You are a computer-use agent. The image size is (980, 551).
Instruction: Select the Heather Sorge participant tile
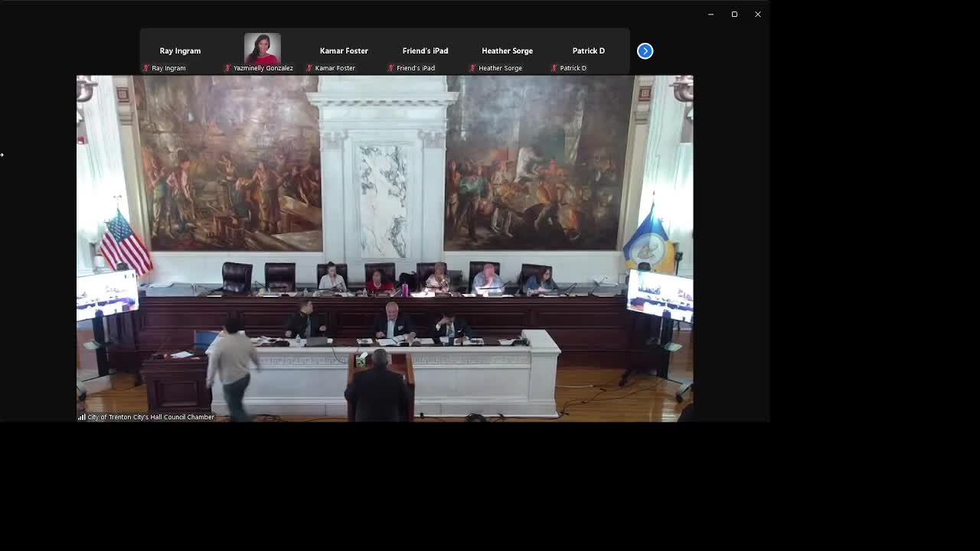tap(507, 51)
